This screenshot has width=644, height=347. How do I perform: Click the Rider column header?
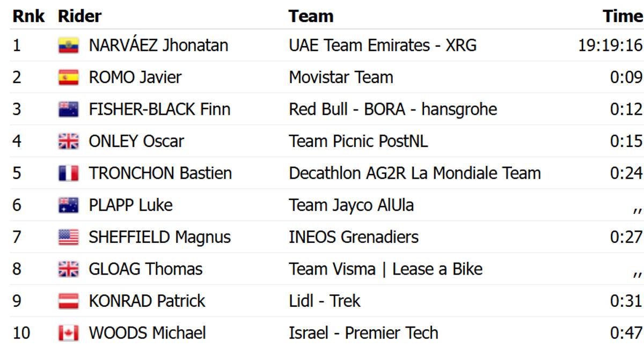tap(79, 16)
